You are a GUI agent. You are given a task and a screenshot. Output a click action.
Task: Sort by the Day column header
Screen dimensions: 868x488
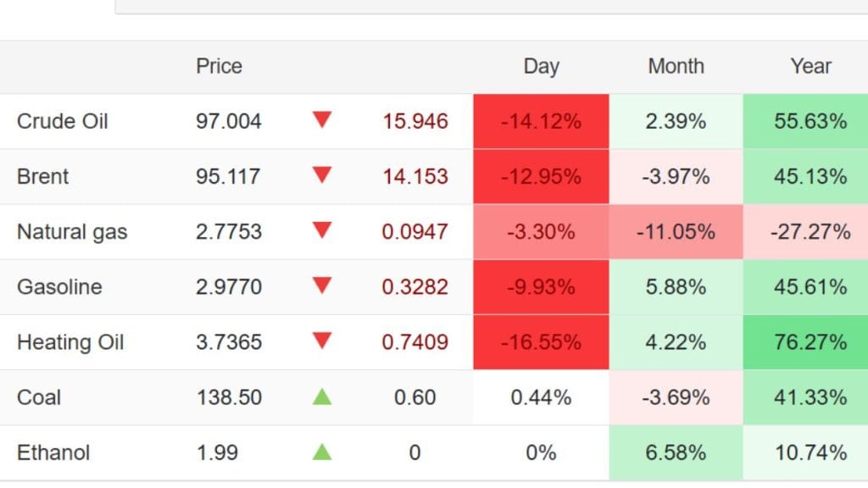click(541, 66)
